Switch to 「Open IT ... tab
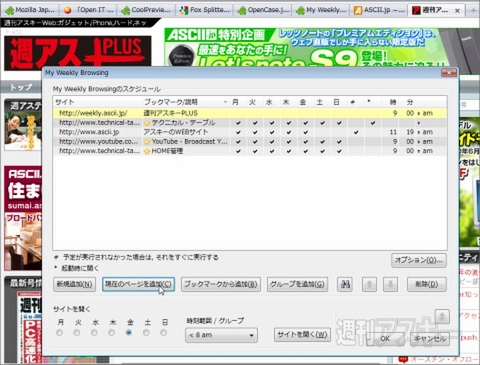The width and height of the screenshot is (480, 365). point(89,10)
